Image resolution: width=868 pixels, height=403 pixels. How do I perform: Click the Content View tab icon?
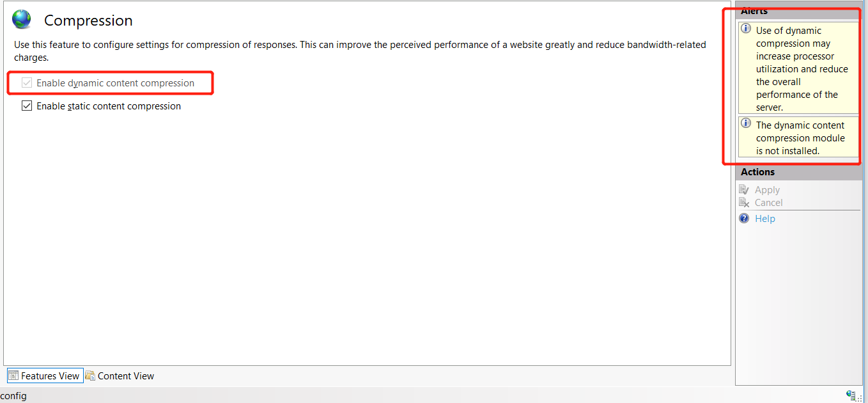(90, 375)
